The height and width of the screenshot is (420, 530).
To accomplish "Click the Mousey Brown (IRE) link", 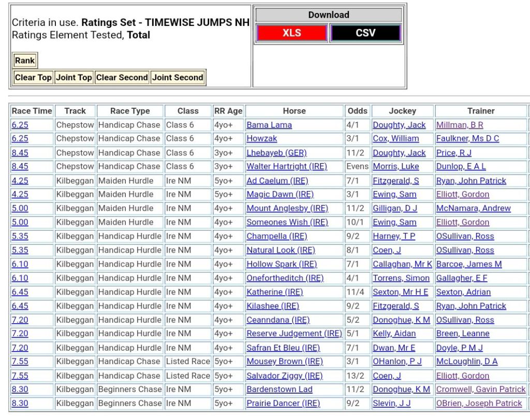I will 284,361.
